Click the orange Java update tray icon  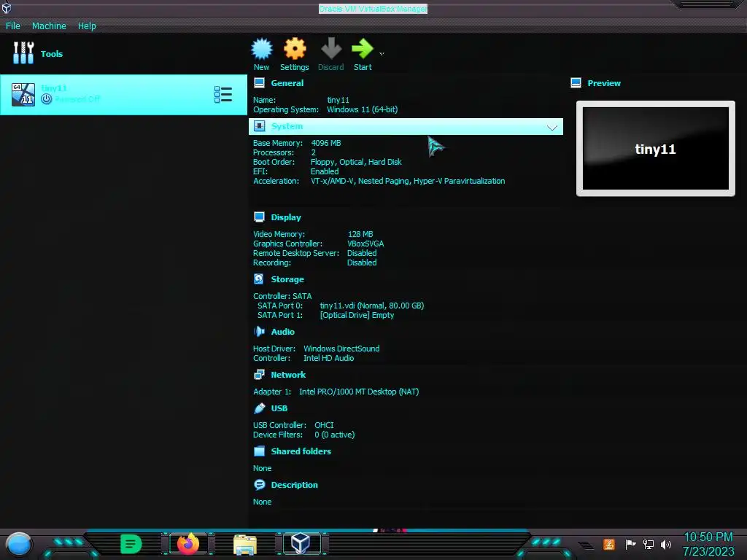(x=609, y=544)
